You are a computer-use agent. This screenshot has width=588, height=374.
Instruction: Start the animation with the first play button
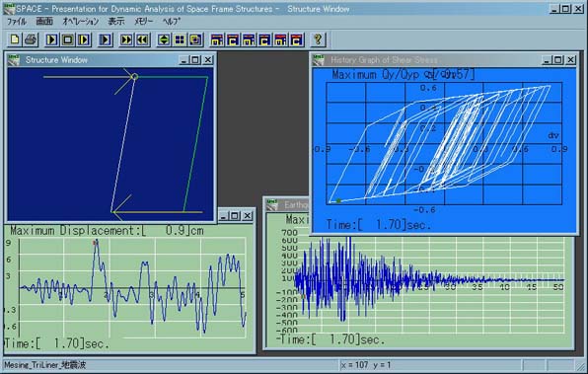point(51,39)
